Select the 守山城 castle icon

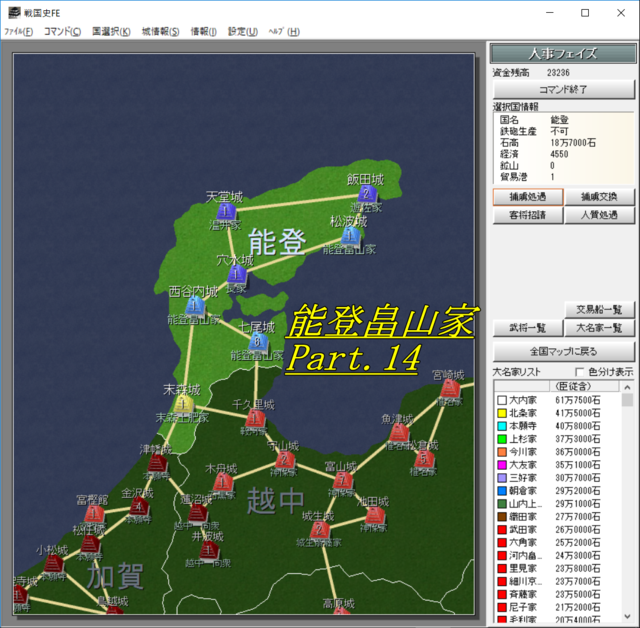tap(284, 460)
